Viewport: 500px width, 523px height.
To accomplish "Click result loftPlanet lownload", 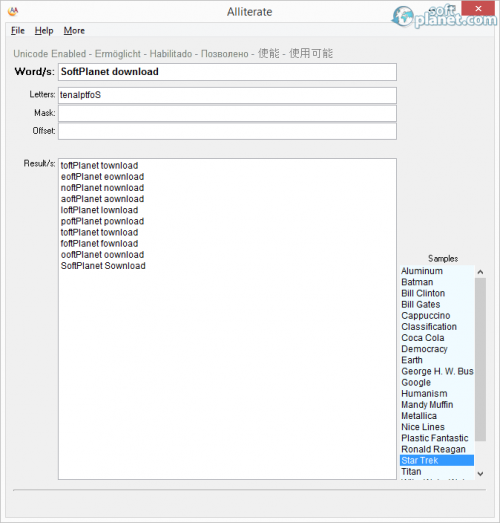I will pos(99,210).
